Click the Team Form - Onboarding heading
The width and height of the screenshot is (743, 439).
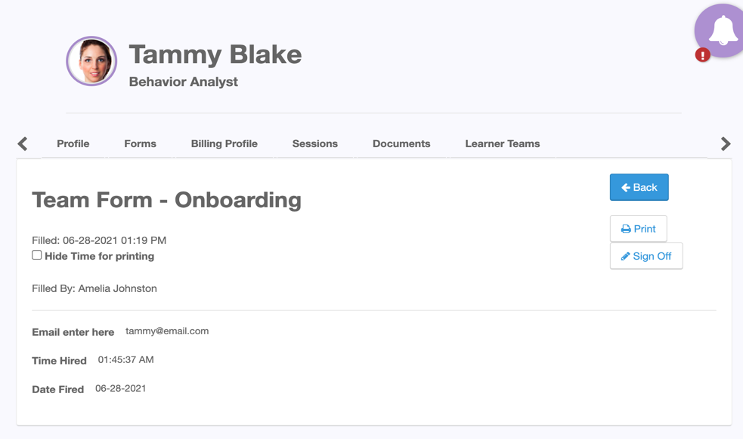(x=166, y=200)
